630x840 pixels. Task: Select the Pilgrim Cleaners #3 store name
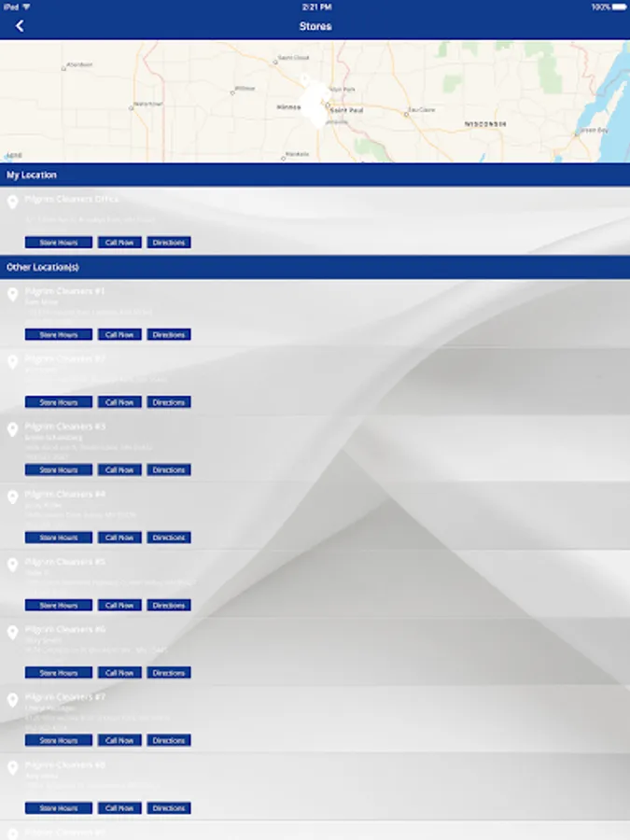tap(64, 427)
